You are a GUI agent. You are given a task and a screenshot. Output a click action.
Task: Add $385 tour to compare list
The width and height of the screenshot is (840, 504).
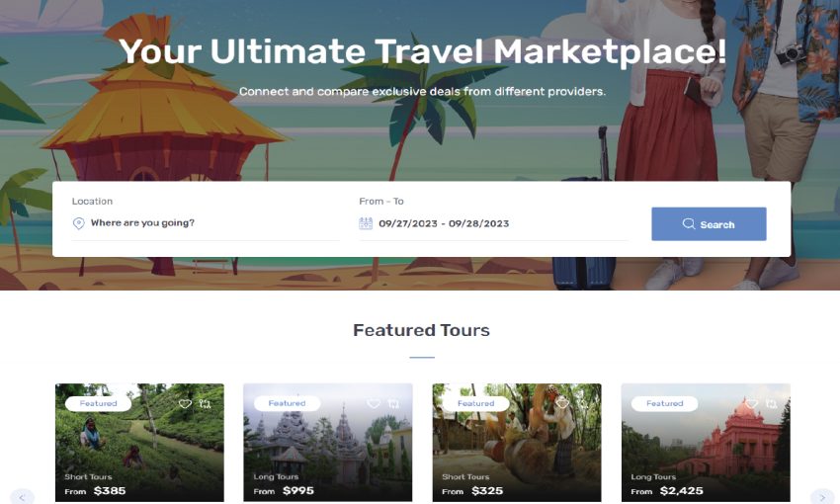tap(206, 404)
